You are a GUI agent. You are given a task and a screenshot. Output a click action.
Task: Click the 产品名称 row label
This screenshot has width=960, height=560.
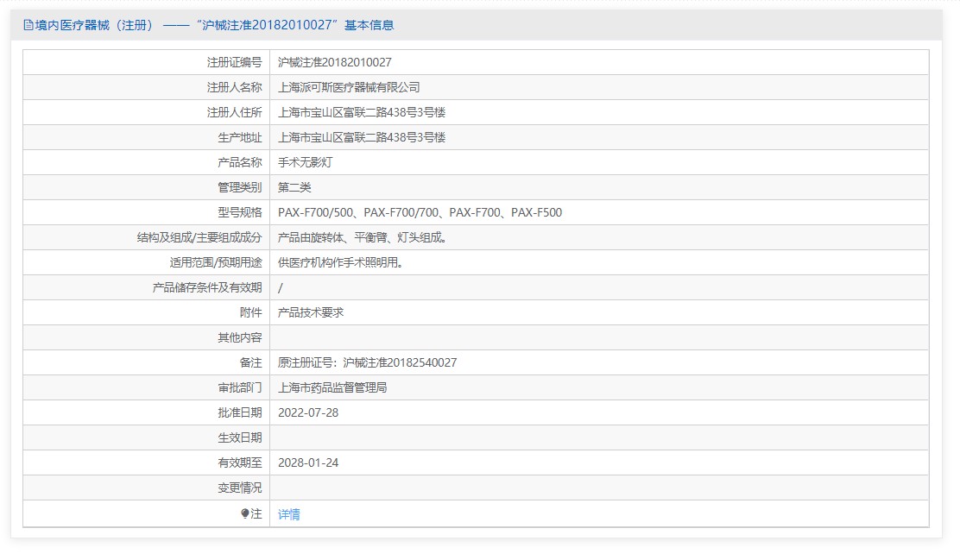tap(240, 163)
